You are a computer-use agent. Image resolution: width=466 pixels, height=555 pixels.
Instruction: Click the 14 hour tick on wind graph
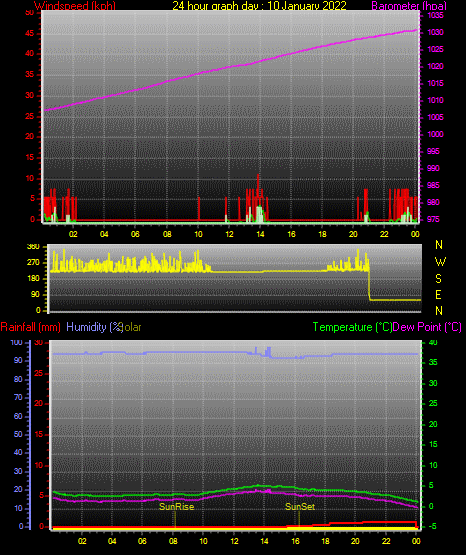pyautogui.click(x=260, y=234)
